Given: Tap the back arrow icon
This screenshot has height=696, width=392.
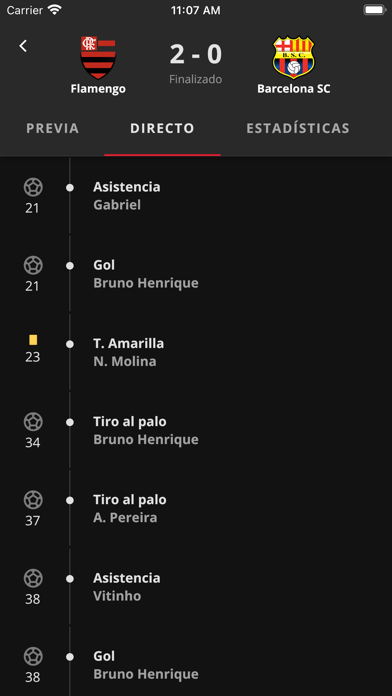Looking at the screenshot, I should [23, 46].
